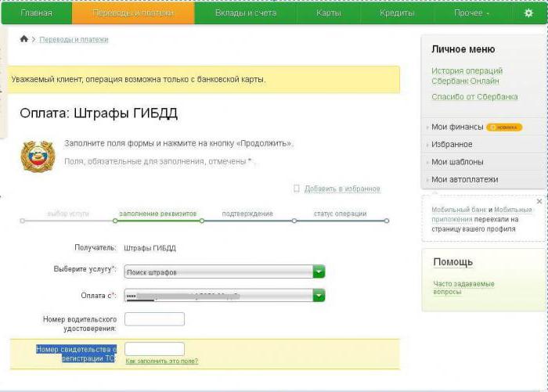Expand Избранное section
The height and width of the screenshot is (392, 548).
coord(452,144)
